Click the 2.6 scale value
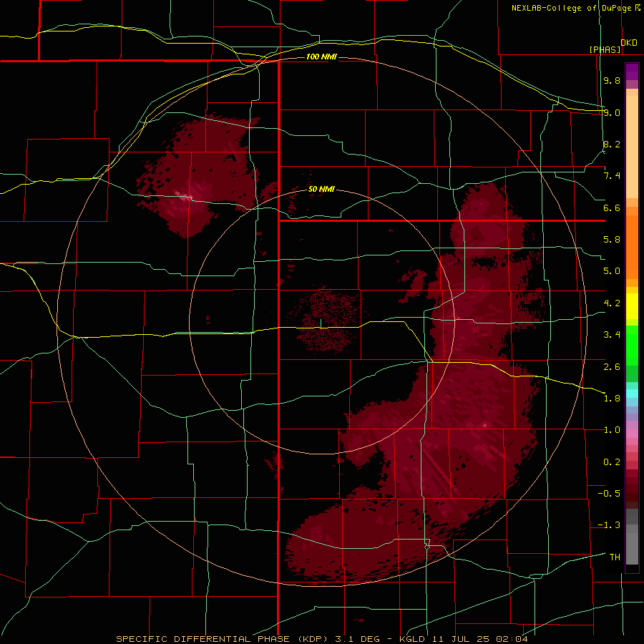The image size is (644, 644). tap(612, 367)
